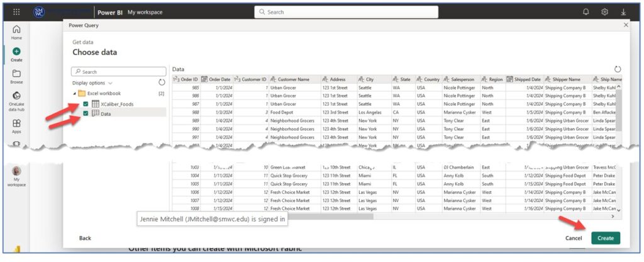This screenshot has height=262, width=644.
Task: Click the Los Angelas city cell
Action: tap(374, 112)
